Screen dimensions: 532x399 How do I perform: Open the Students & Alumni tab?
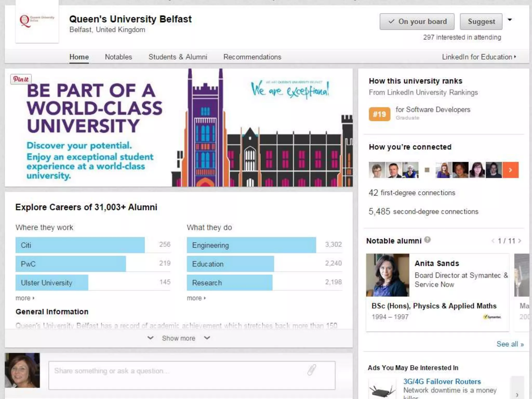point(178,57)
